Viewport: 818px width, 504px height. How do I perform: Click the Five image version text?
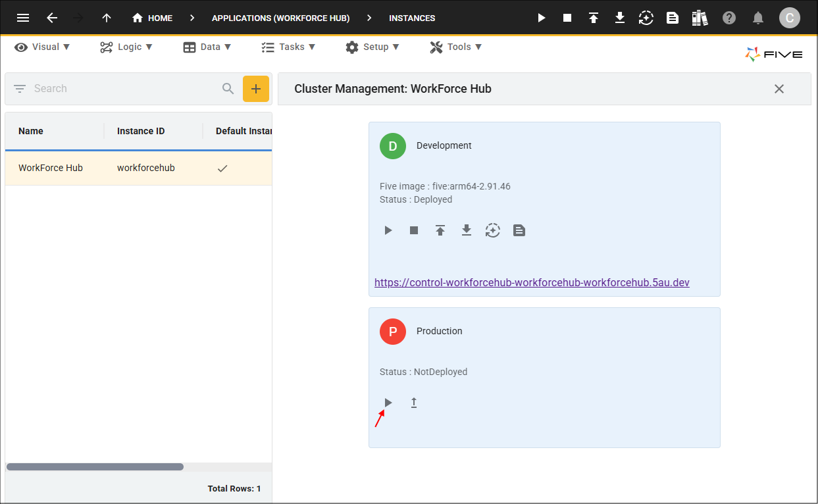tap(445, 186)
